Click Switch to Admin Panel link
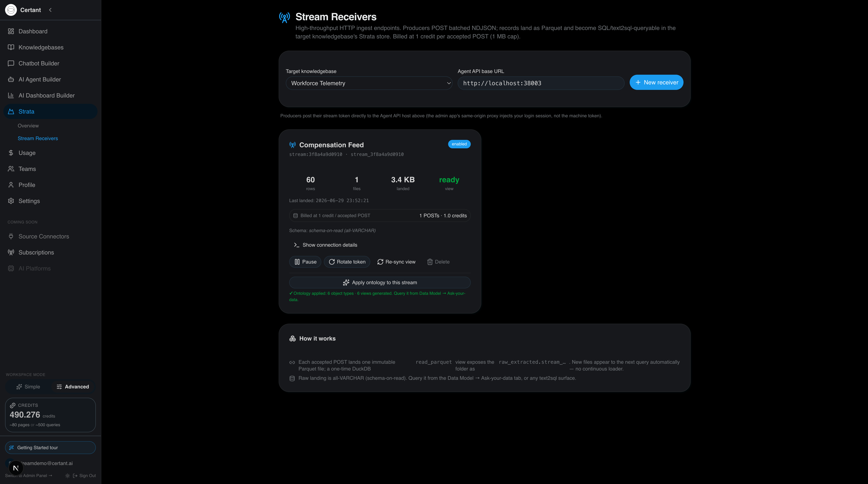This screenshot has width=868, height=484. [29, 476]
